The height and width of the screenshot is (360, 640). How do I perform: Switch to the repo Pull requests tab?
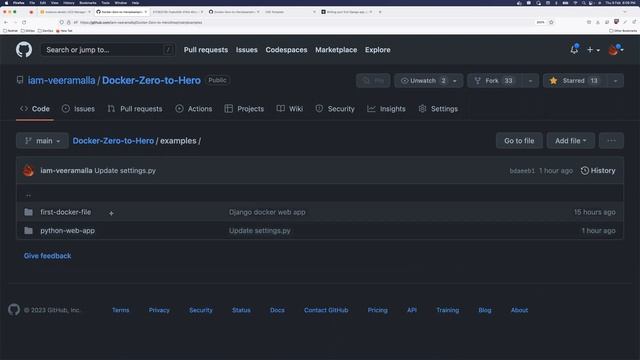(x=135, y=109)
